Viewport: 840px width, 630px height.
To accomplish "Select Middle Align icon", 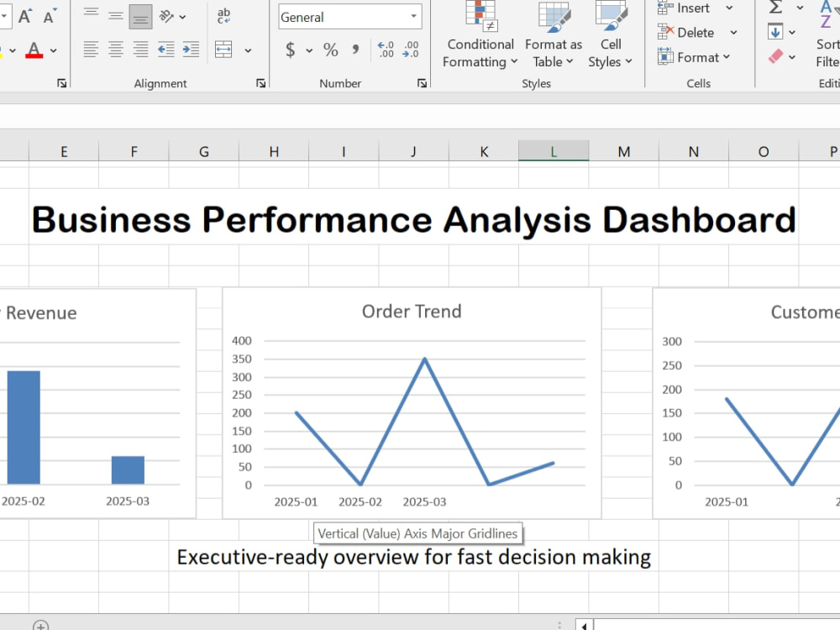I will coord(116,17).
